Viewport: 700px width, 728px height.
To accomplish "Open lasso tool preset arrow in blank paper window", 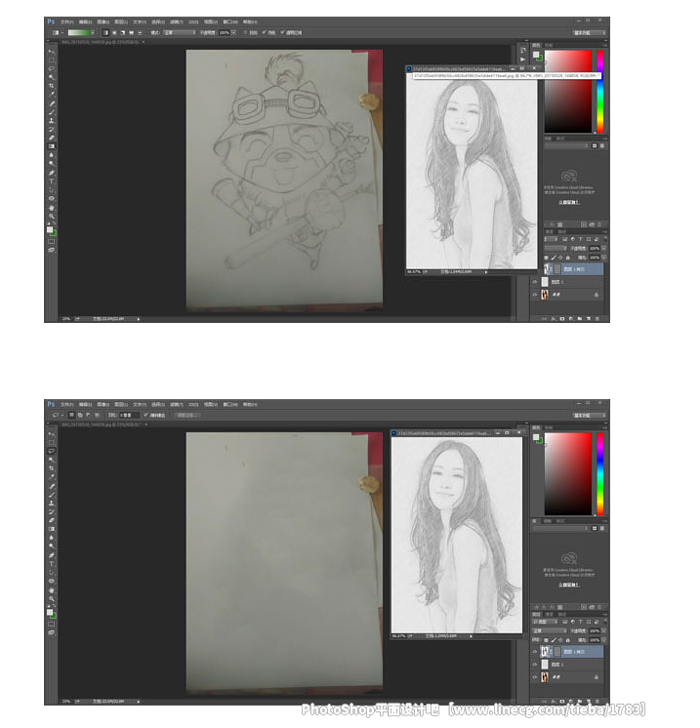I will pyautogui.click(x=62, y=415).
